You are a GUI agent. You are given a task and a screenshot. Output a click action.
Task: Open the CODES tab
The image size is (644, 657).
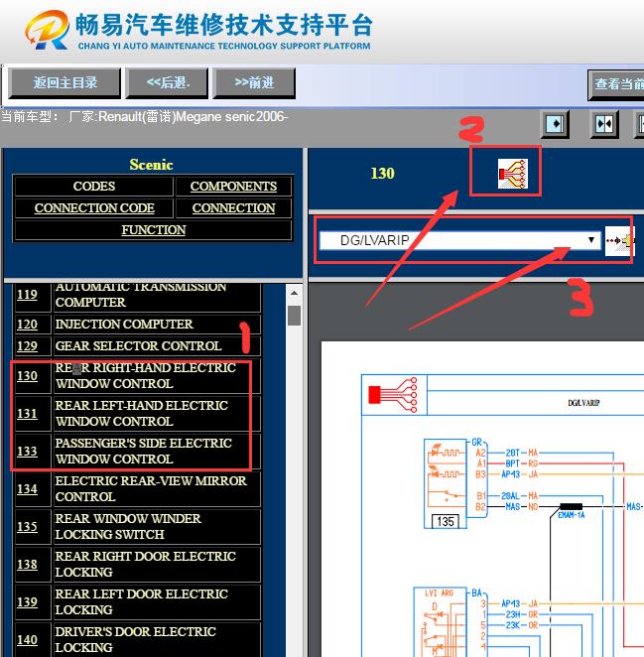point(94,186)
